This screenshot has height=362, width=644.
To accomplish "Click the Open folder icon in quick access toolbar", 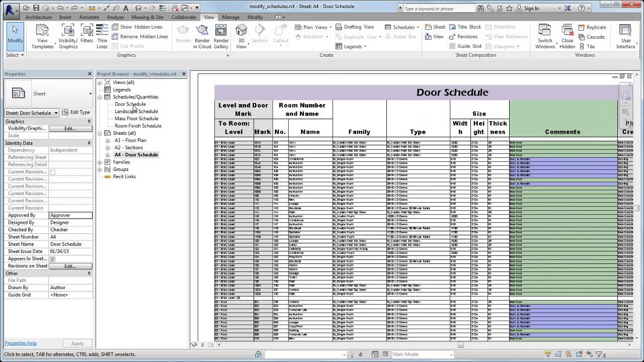I will (x=26, y=8).
